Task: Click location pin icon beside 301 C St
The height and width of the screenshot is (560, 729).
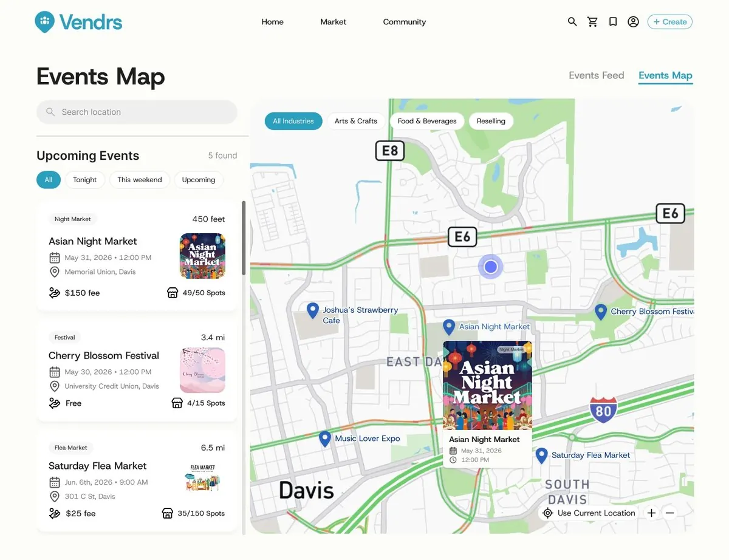Action: [x=54, y=496]
